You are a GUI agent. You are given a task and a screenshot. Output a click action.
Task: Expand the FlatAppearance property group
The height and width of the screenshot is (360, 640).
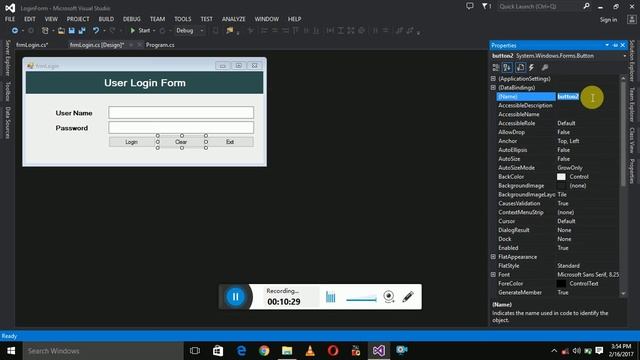tap(493, 257)
